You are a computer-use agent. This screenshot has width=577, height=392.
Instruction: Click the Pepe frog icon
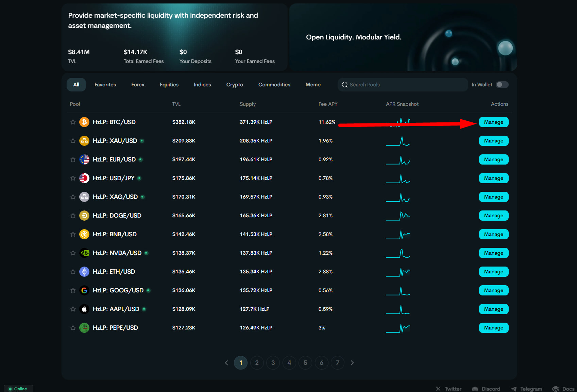(x=84, y=328)
